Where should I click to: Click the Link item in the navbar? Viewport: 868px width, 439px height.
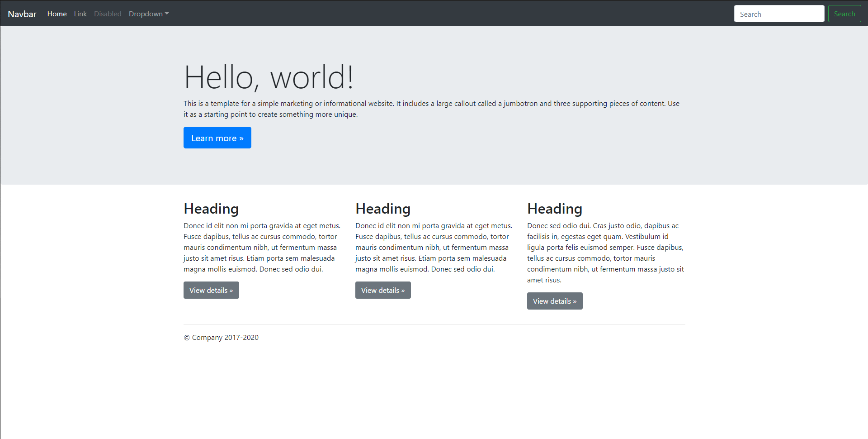[x=80, y=14]
